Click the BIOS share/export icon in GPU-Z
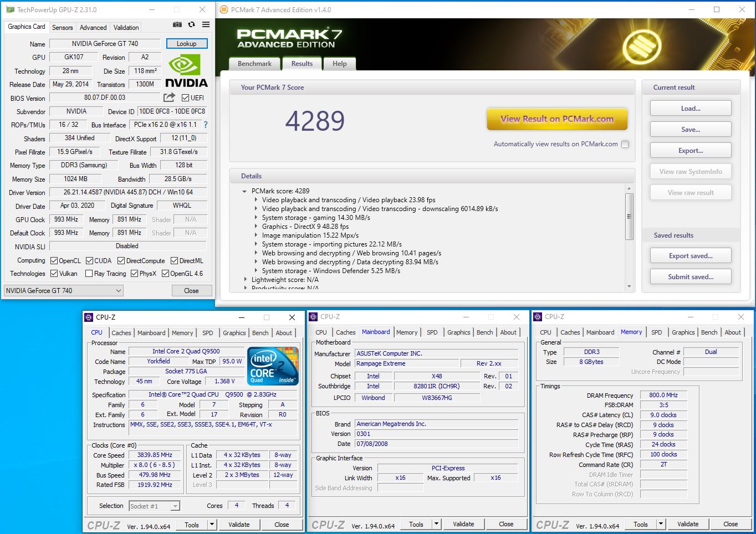This screenshot has height=534, width=756. [x=169, y=97]
